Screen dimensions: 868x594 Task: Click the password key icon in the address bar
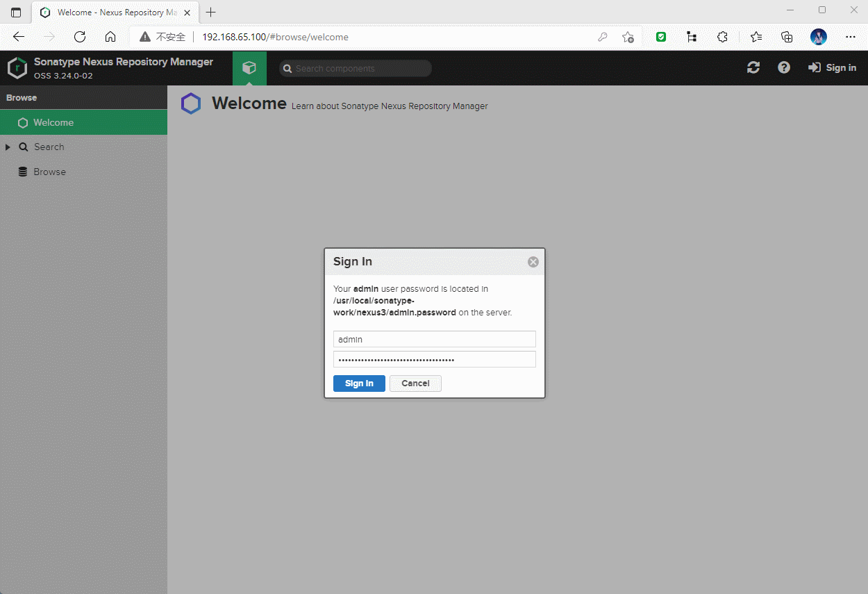tap(603, 37)
